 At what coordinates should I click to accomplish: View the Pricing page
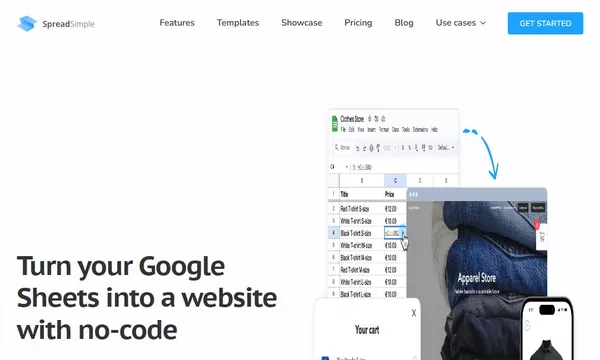358,23
